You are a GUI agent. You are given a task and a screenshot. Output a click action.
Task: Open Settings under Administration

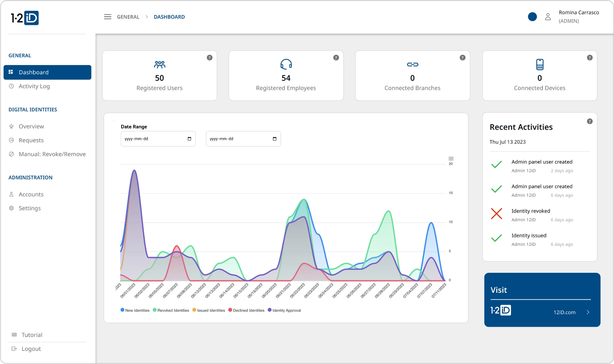[30, 208]
